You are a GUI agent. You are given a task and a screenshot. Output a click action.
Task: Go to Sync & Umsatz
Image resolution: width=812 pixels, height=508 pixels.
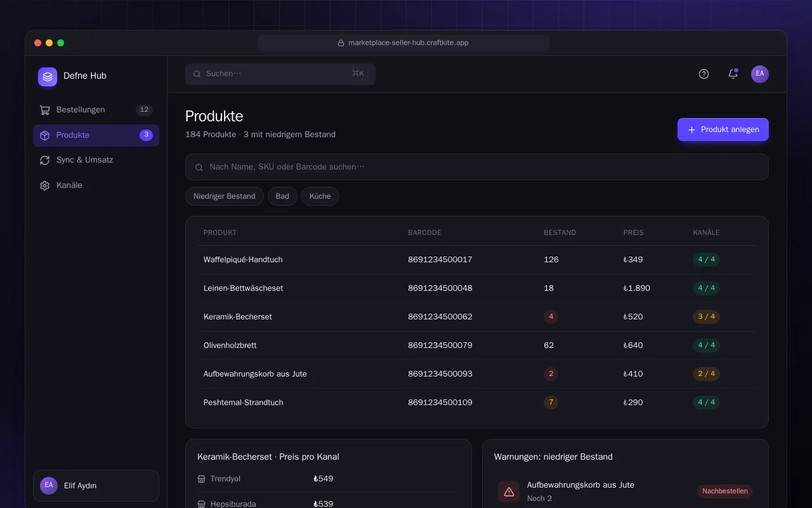pos(96,160)
